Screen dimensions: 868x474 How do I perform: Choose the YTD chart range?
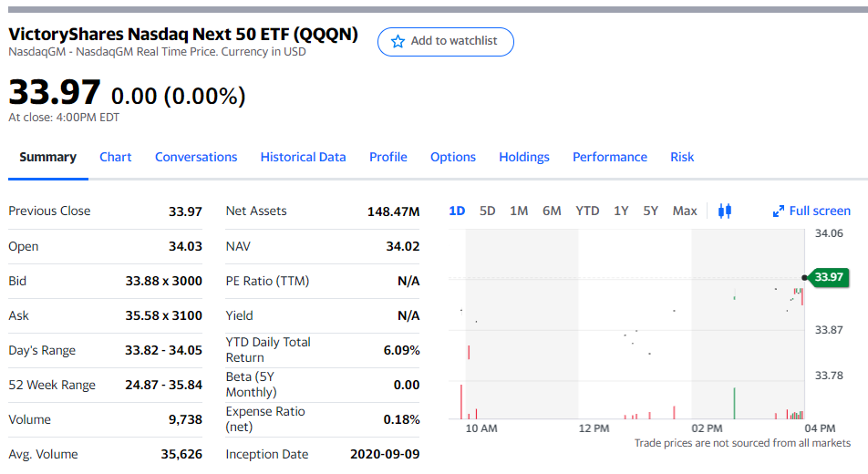point(587,211)
